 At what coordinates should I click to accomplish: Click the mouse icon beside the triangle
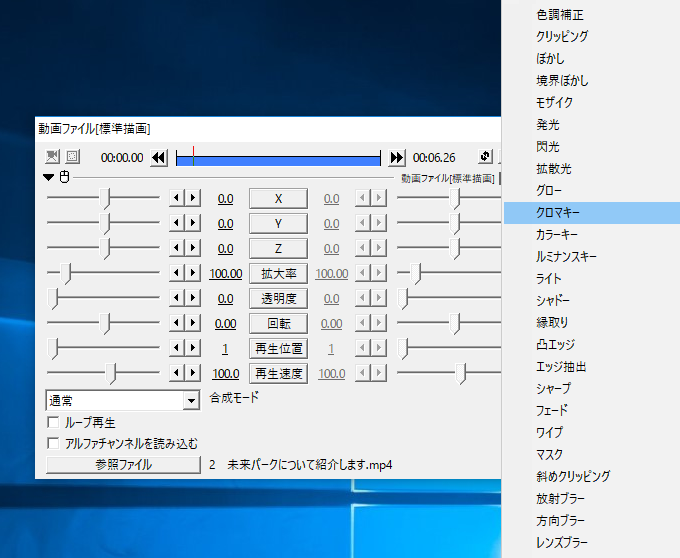point(64,177)
